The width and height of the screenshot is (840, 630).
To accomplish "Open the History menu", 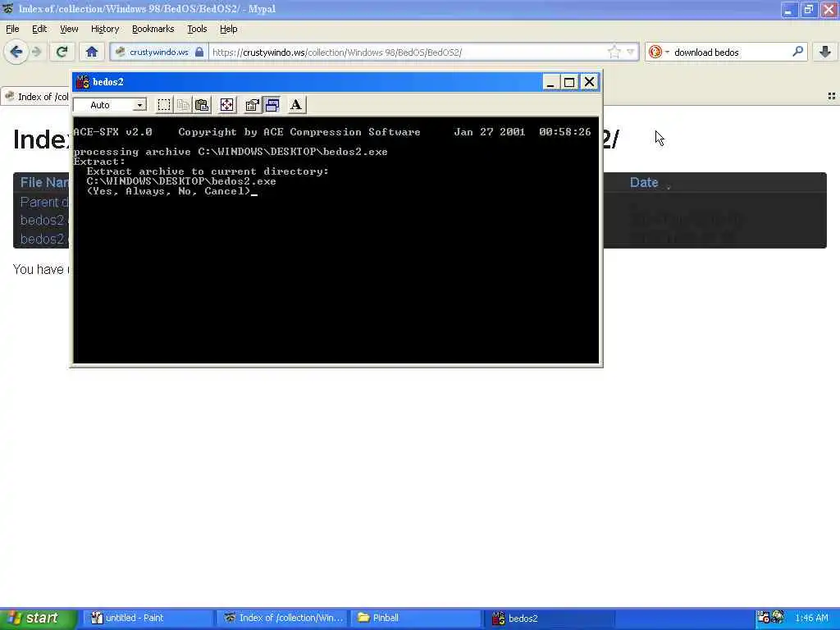I will pyautogui.click(x=105, y=29).
